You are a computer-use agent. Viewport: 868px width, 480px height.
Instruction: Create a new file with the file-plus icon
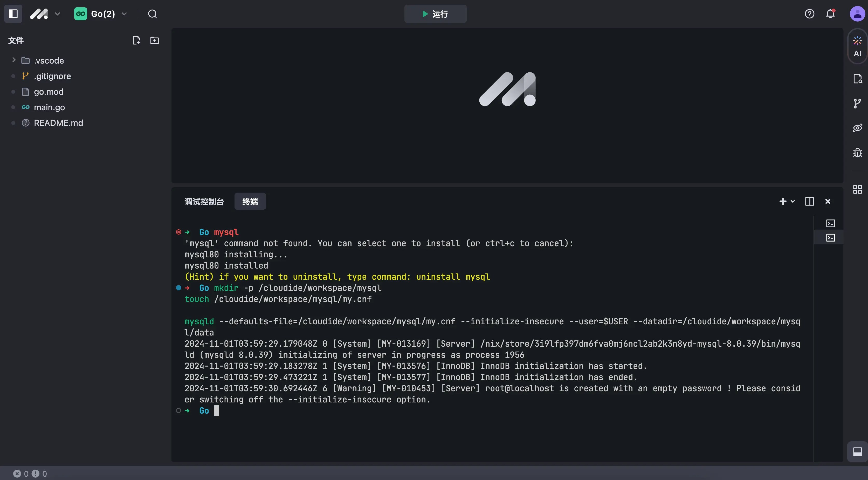[136, 40]
